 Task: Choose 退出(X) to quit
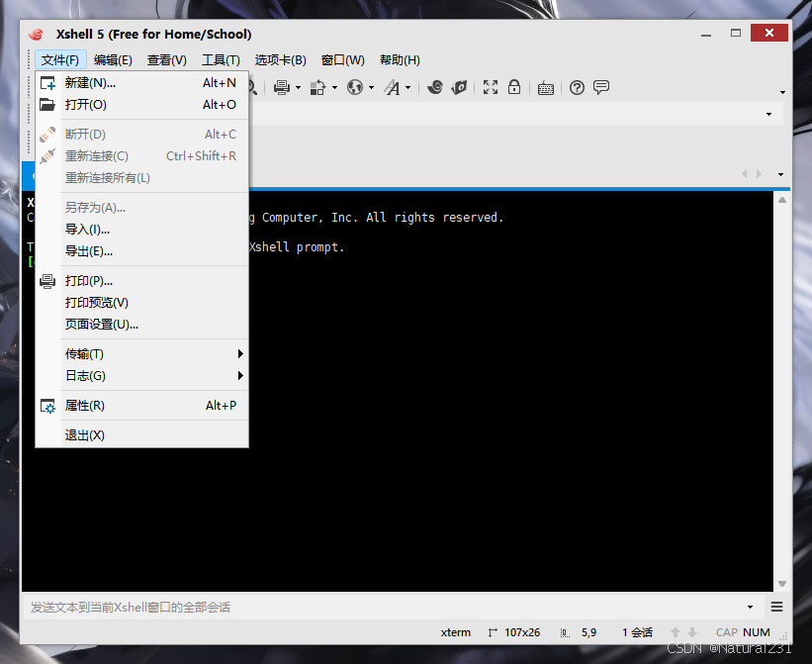141,435
